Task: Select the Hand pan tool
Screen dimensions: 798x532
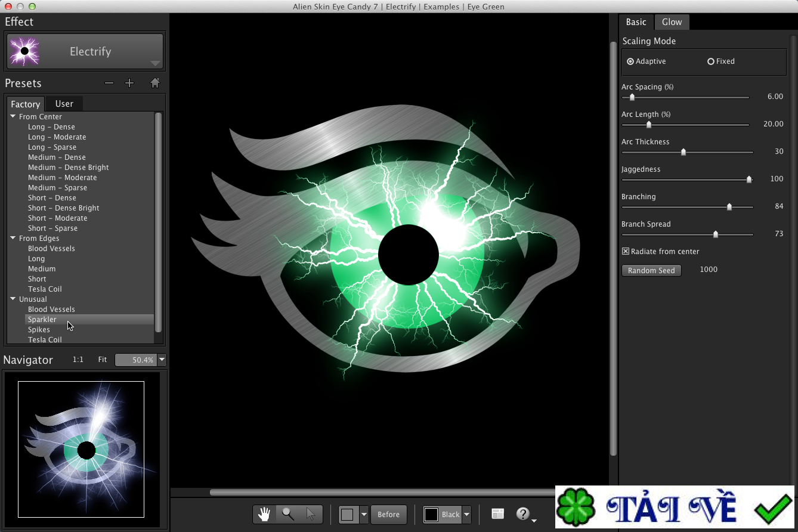Action: (264, 514)
